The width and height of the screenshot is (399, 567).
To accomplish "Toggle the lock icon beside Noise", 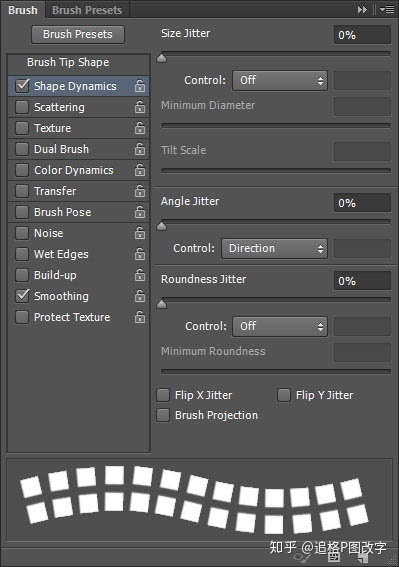I will point(140,233).
